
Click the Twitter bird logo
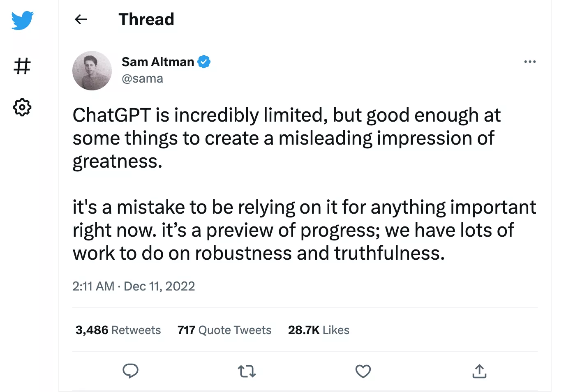(22, 21)
